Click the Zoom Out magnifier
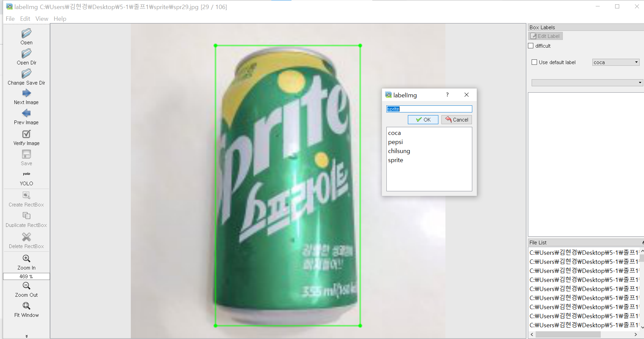The image size is (644, 339). 26,286
